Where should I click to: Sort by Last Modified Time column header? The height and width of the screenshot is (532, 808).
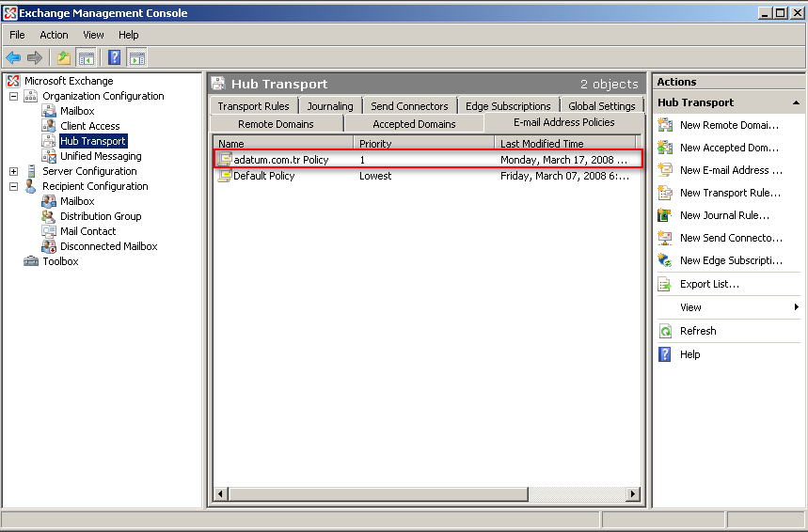pyautogui.click(x=565, y=144)
